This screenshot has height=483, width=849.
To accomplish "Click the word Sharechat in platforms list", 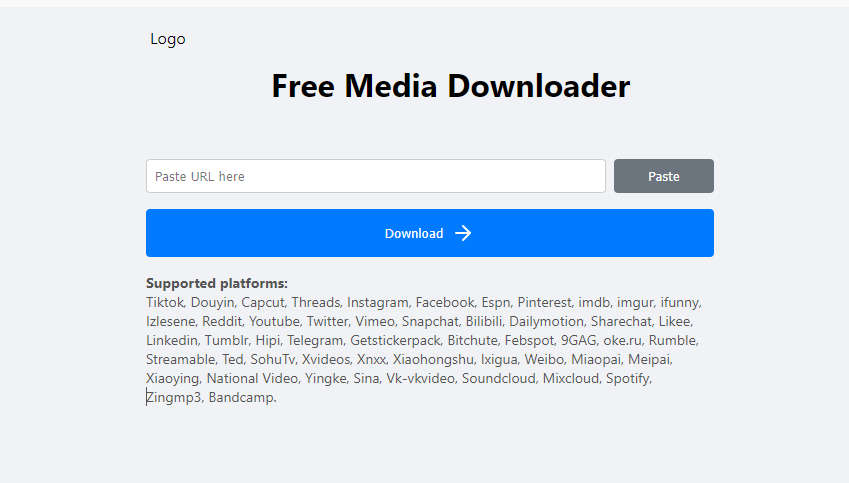I will coord(621,321).
